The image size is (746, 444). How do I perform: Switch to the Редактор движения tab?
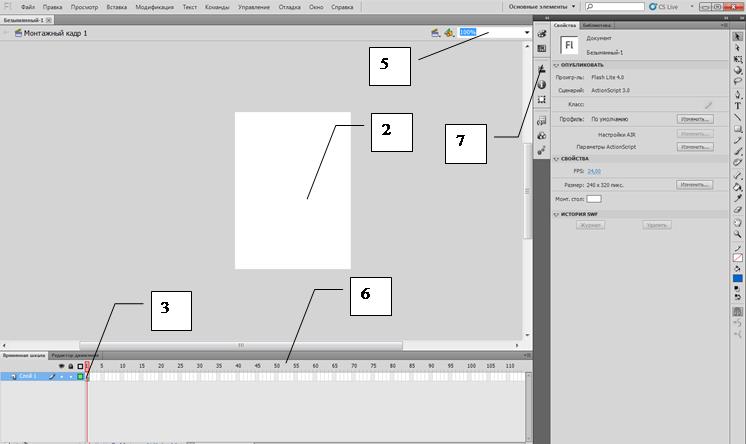click(75, 355)
